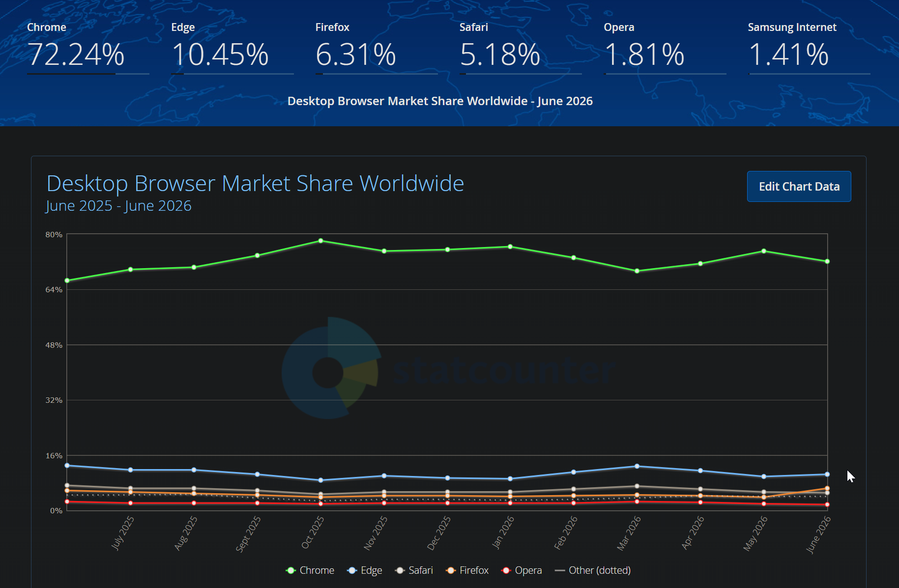Click the 80% y-axis label

tap(54, 235)
